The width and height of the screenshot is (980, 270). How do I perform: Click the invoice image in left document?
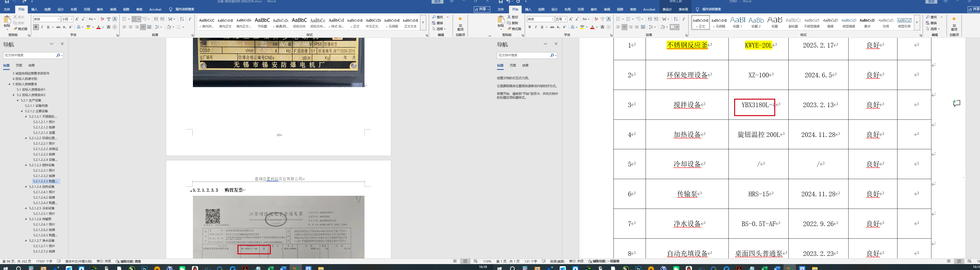tap(279, 227)
